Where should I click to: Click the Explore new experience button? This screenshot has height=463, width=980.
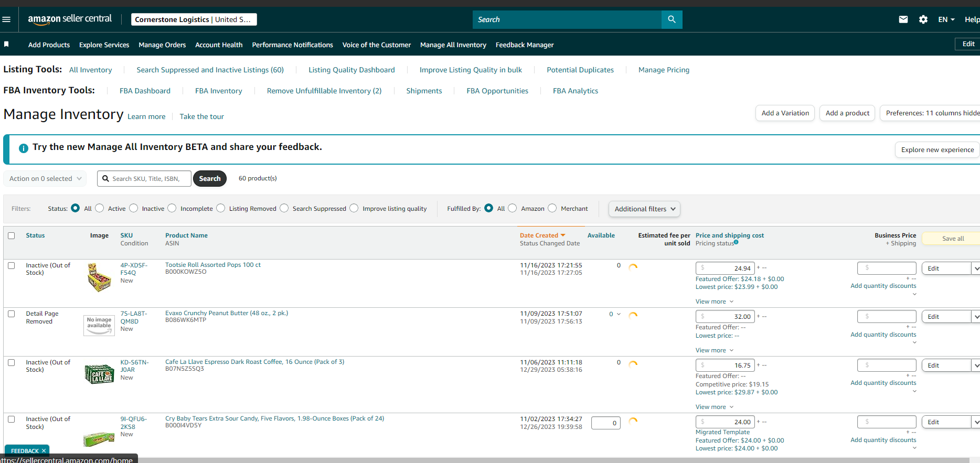(937, 149)
